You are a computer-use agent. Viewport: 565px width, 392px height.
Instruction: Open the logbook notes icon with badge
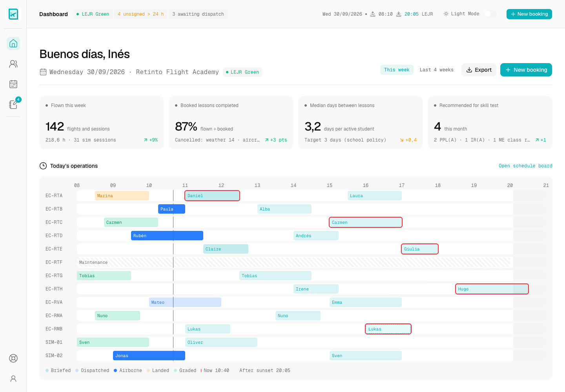[13, 105]
